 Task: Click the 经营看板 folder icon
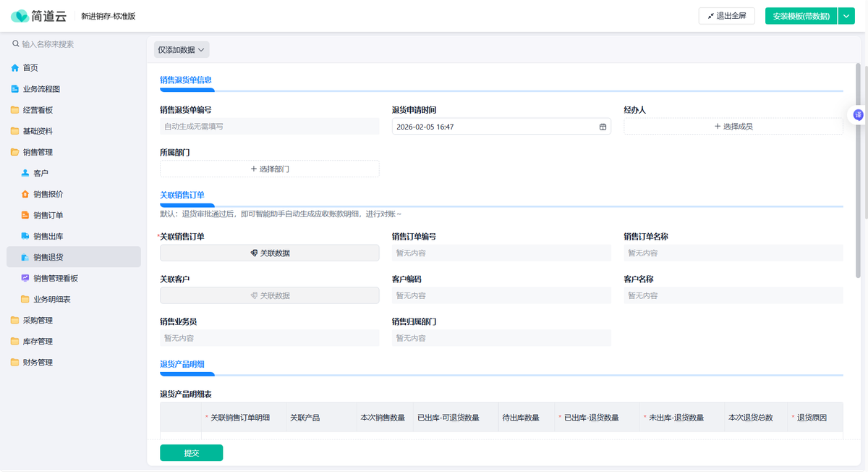tap(15, 110)
